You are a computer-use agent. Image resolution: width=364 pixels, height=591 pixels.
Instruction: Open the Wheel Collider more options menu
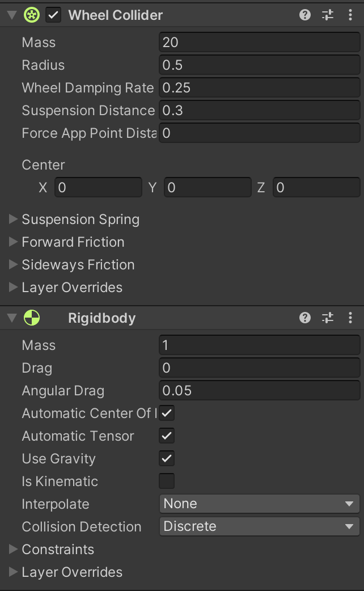(x=350, y=15)
